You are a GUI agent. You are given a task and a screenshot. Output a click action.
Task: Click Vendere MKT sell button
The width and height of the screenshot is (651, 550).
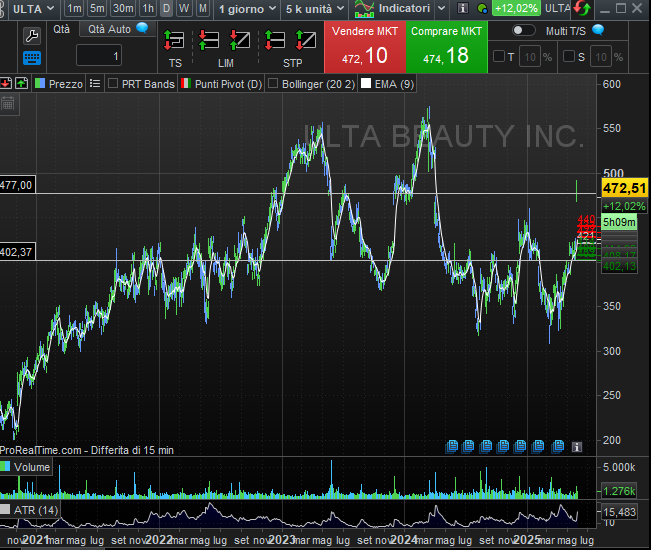(364, 47)
